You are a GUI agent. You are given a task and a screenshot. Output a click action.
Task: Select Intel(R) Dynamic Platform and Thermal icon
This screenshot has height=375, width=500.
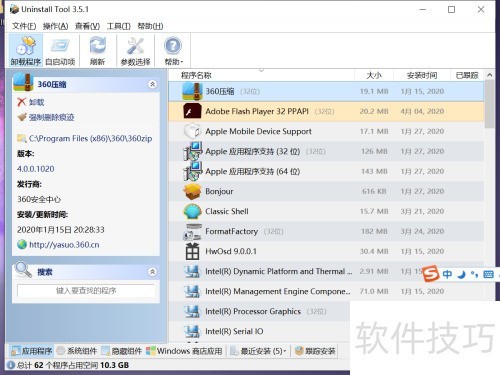pos(192,271)
